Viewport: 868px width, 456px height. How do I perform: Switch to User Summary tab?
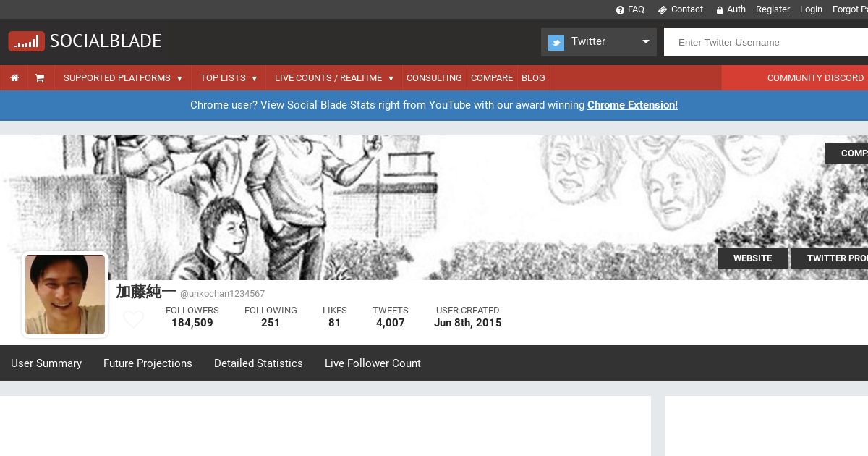tap(46, 363)
